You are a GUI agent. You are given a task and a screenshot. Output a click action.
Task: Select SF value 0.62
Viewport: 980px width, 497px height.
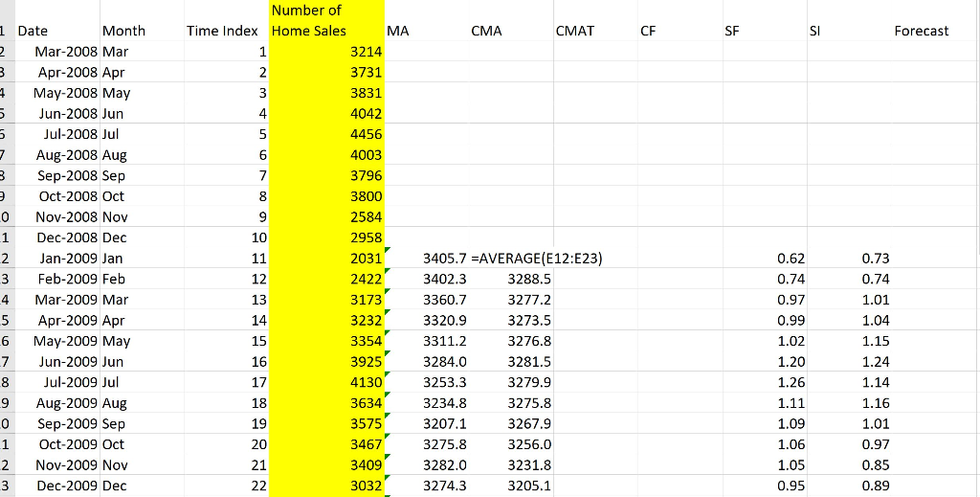point(764,259)
